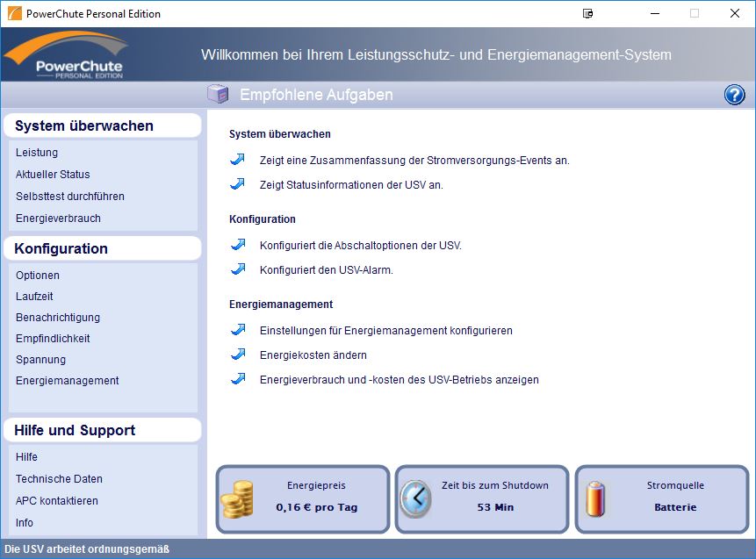Screen dimensions: 756x559
Task: Click the arrow icon beside USV-Alarm
Action: tap(238, 269)
